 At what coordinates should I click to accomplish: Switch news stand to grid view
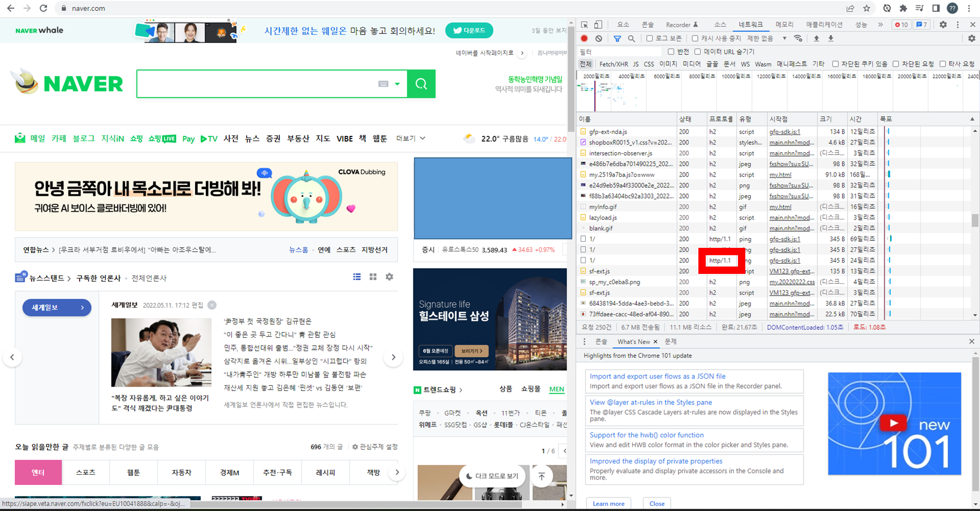373,277
